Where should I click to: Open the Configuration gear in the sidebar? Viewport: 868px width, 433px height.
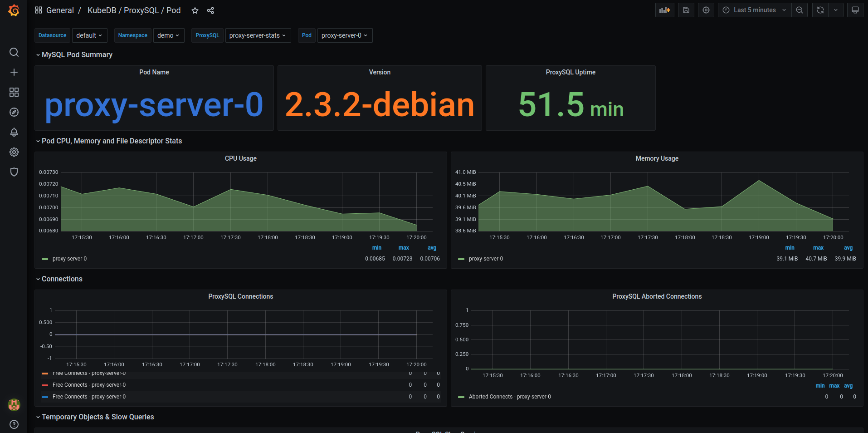click(14, 152)
